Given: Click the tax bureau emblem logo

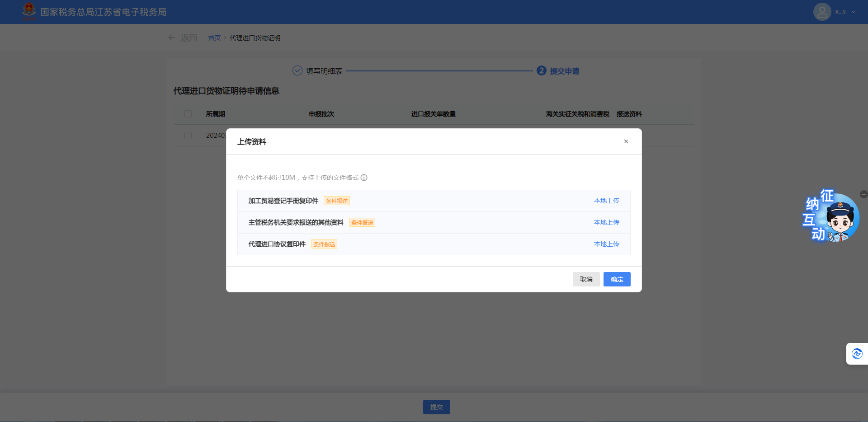Looking at the screenshot, I should pos(29,11).
